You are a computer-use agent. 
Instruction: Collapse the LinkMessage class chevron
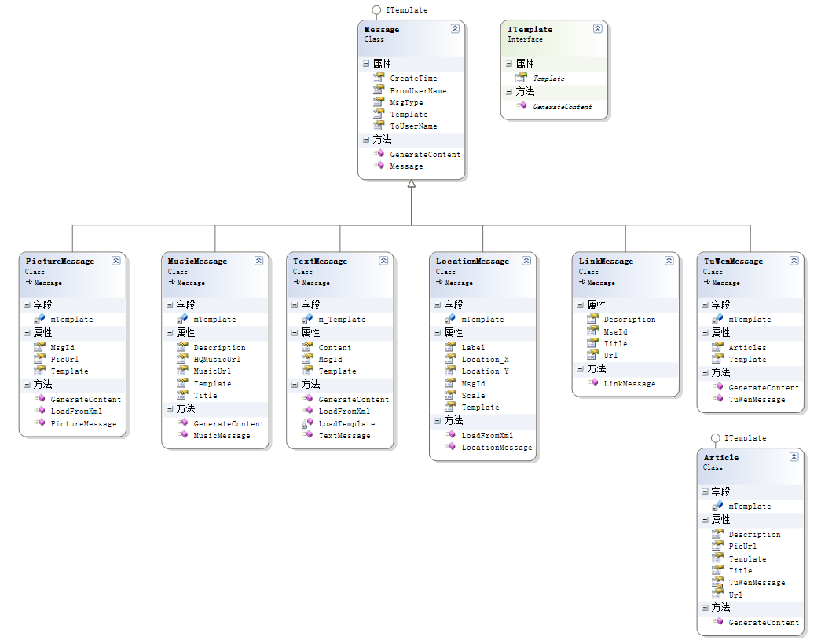tap(669, 261)
